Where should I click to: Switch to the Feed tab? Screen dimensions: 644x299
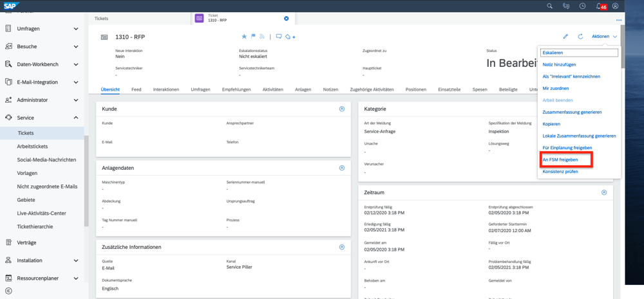pyautogui.click(x=137, y=89)
